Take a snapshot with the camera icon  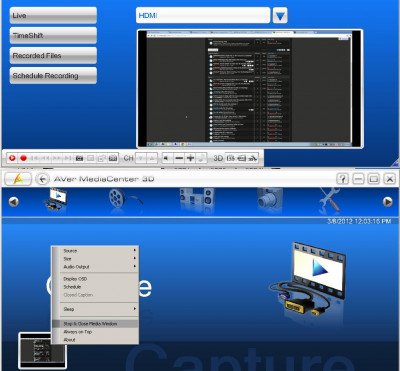click(79, 158)
